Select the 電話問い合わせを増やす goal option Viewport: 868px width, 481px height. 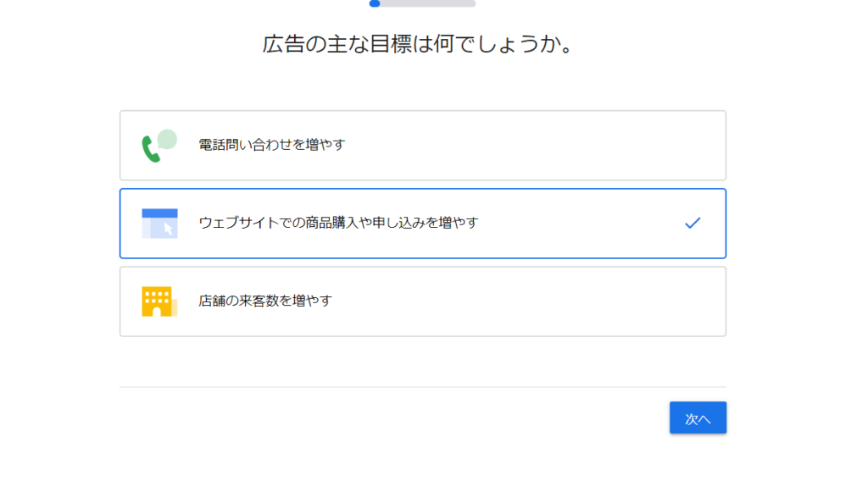point(423,146)
